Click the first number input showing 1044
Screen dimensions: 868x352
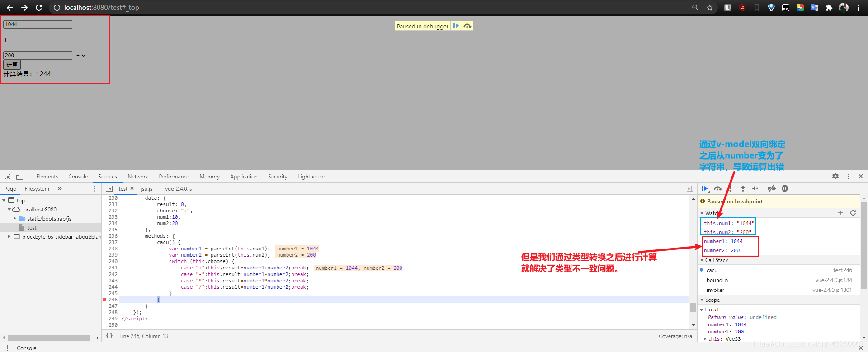tap(38, 24)
